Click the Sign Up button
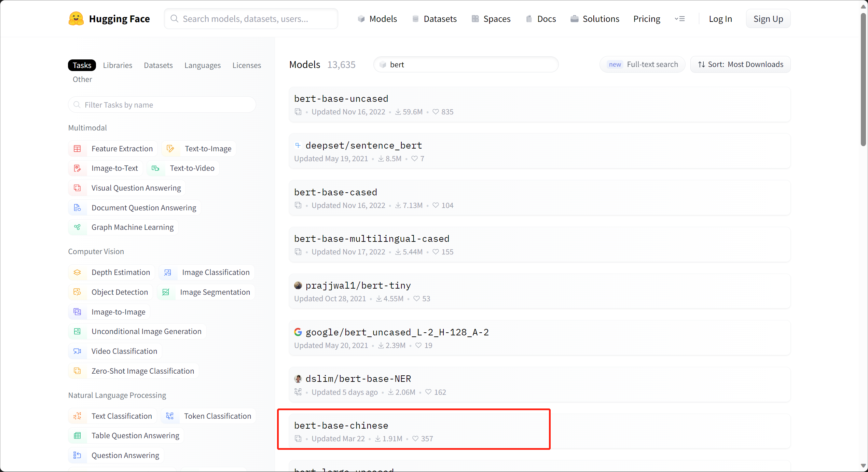Screen dimensions: 868x472 (768, 19)
